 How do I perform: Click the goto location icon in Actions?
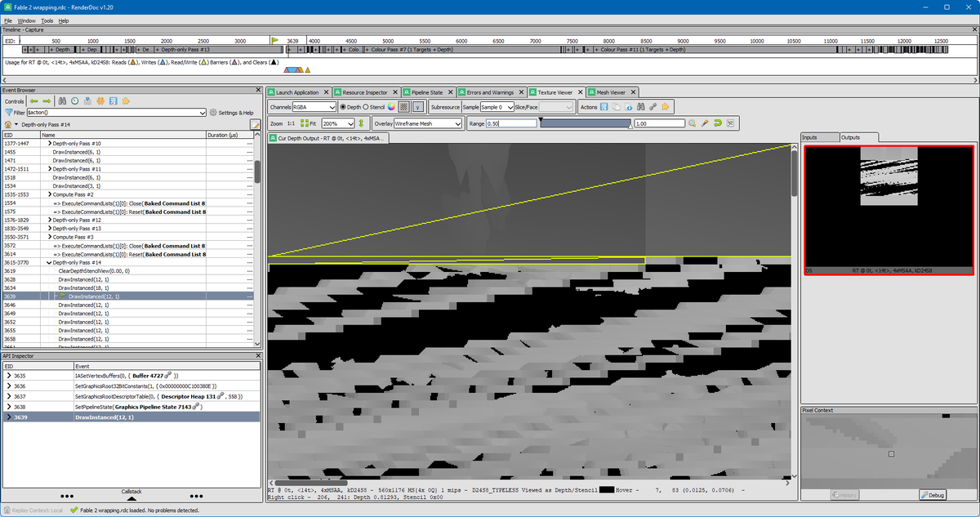629,107
